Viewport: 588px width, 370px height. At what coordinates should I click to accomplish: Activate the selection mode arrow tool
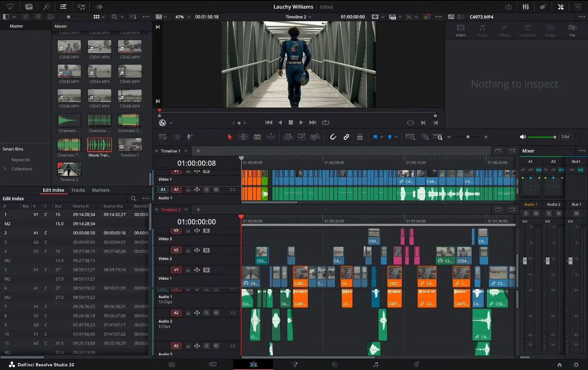[230, 137]
